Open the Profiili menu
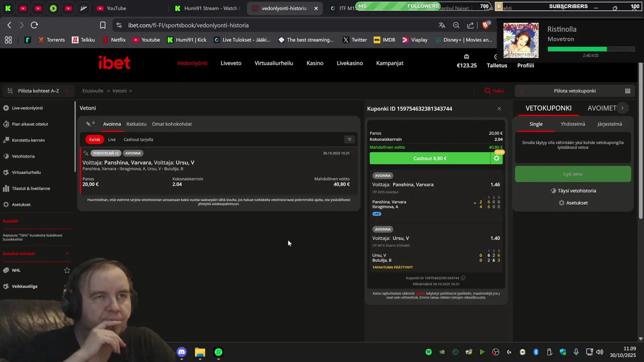This screenshot has width=644, height=362. coord(526,65)
